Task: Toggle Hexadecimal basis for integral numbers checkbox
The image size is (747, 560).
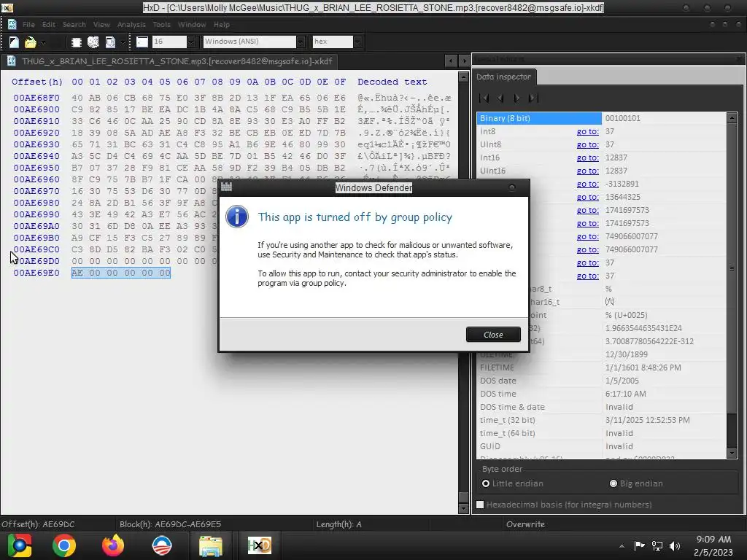Action: coord(480,505)
